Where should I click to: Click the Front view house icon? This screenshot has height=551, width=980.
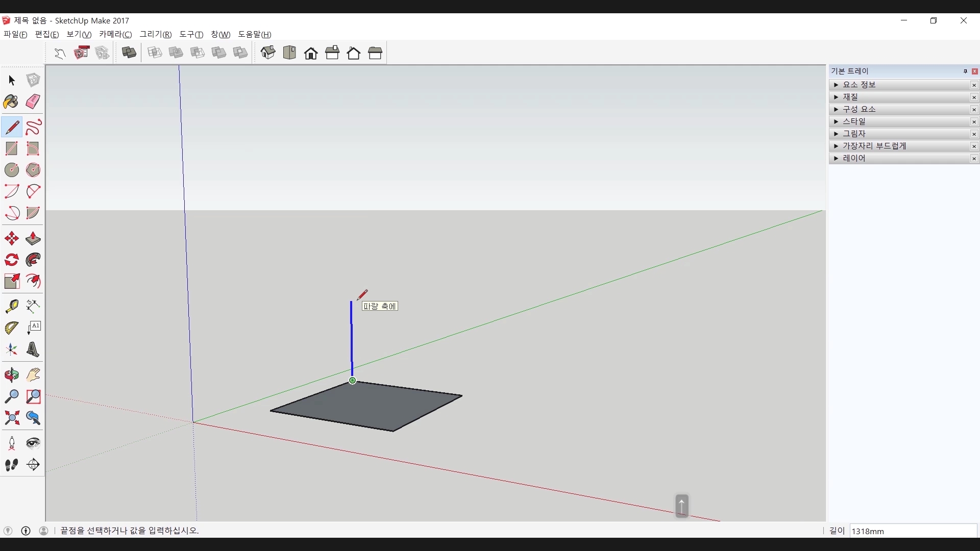tap(311, 53)
